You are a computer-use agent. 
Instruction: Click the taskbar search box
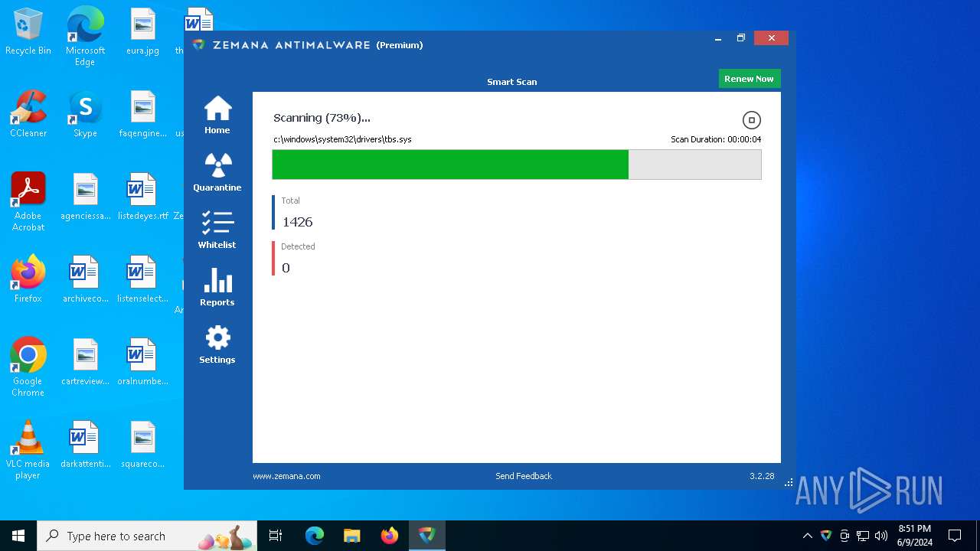pos(147,536)
